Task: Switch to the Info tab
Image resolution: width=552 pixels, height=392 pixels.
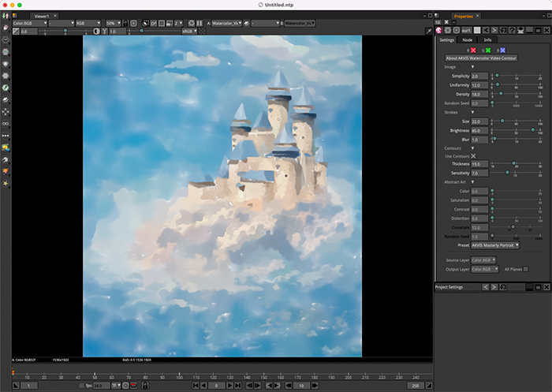Action: tap(487, 39)
